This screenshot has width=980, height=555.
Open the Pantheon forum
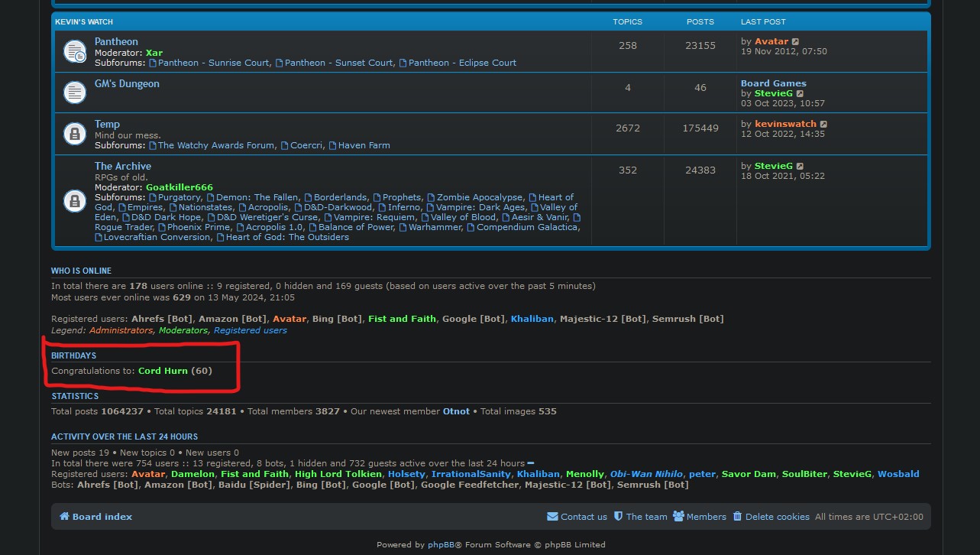tap(116, 41)
